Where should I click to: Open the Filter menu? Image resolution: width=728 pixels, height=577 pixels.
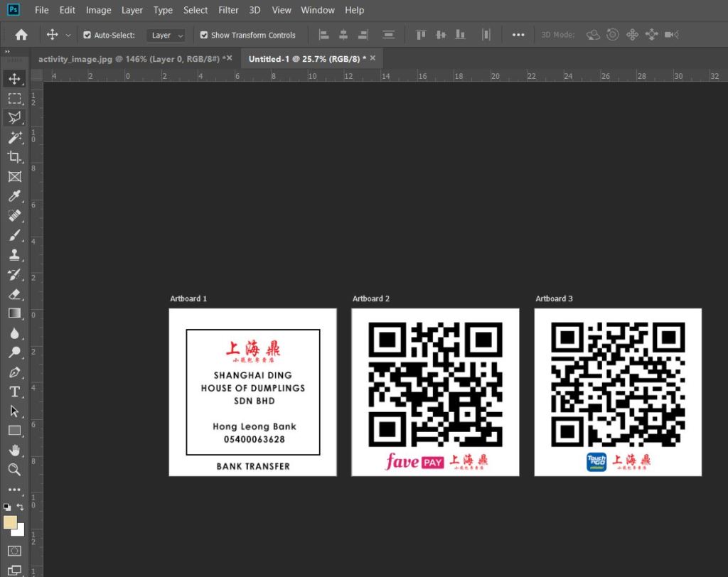point(228,10)
